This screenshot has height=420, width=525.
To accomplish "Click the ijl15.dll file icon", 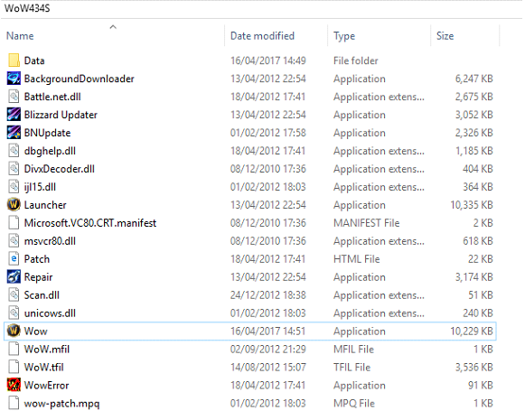I will coord(14,187).
